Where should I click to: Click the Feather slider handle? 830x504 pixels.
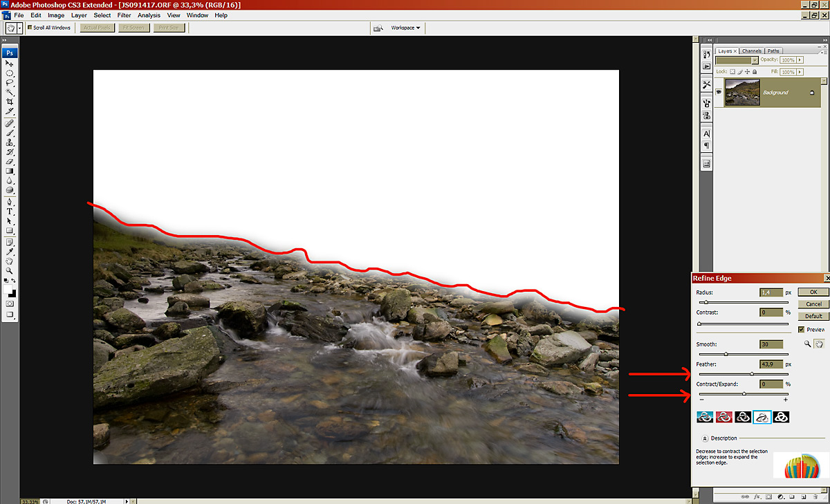[x=752, y=374]
